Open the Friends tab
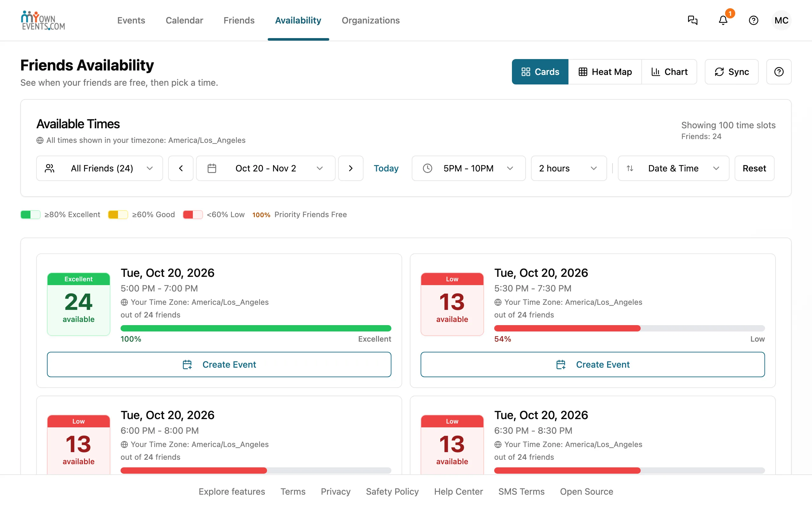The height and width of the screenshot is (508, 812). 239,21
